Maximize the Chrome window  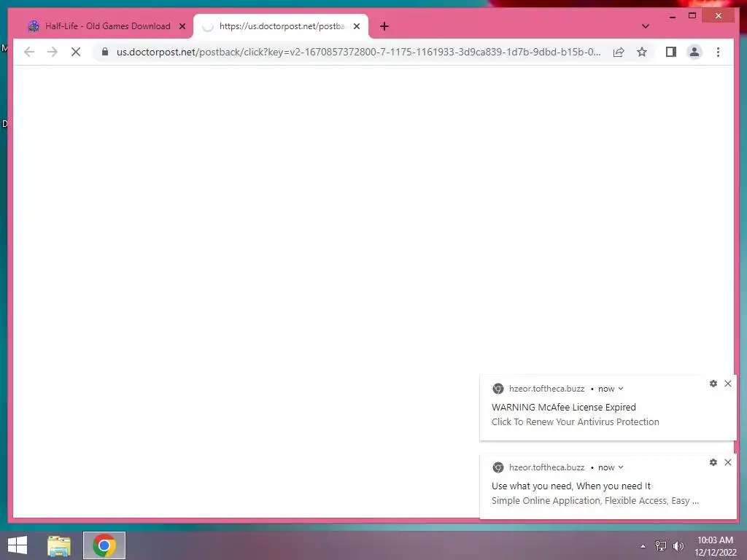click(x=692, y=16)
